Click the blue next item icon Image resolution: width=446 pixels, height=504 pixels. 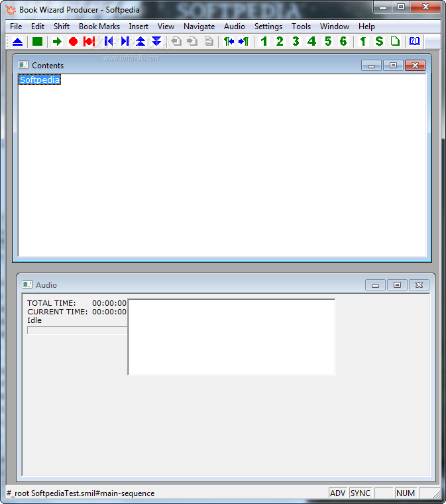coord(125,42)
